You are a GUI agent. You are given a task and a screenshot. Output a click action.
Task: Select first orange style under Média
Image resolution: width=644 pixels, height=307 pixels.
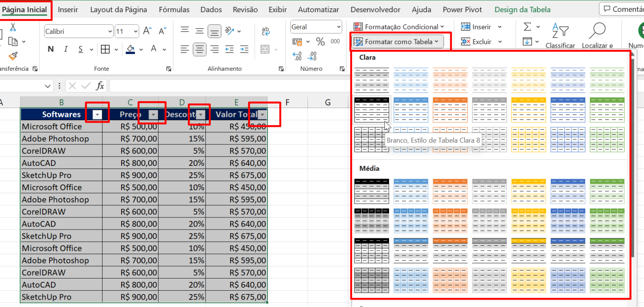click(x=450, y=191)
